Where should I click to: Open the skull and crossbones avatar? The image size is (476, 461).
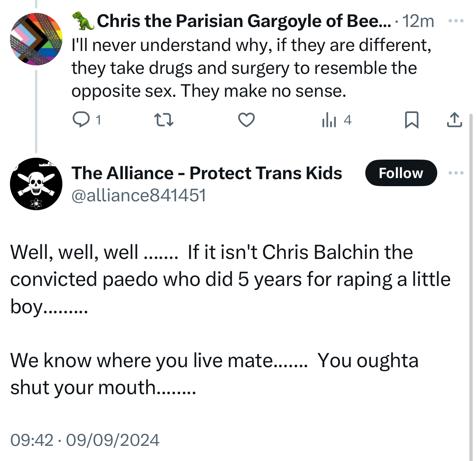tap(36, 184)
